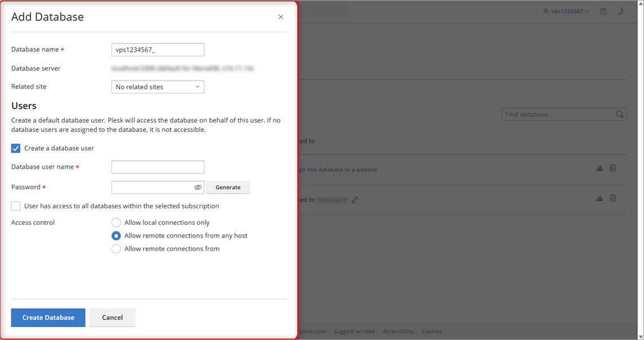Open plesk.com footer link
Image resolution: width=644 pixels, height=340 pixels.
point(312,332)
